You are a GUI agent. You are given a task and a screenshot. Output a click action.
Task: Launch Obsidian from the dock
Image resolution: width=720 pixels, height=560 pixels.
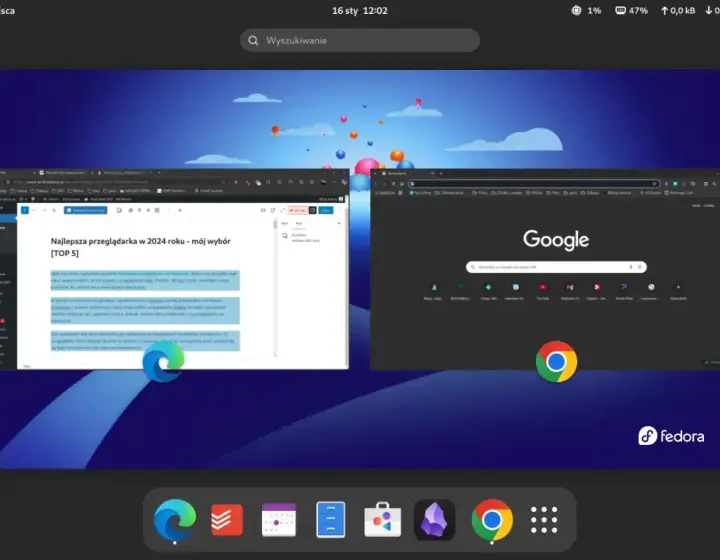pos(434,520)
